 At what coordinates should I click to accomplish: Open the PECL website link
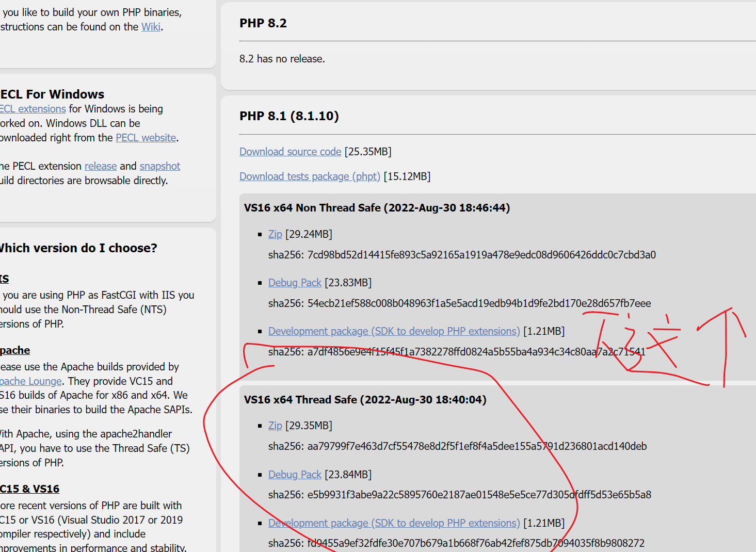tap(146, 138)
